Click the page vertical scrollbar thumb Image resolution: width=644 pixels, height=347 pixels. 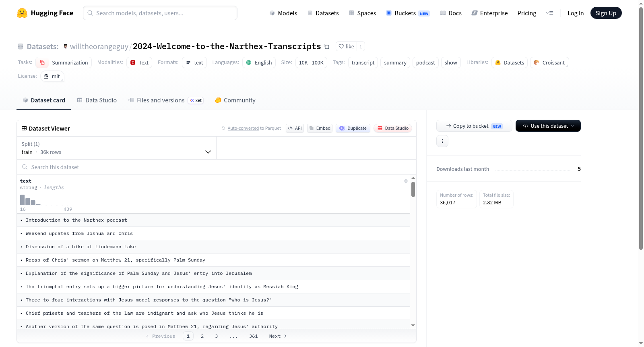641,128
